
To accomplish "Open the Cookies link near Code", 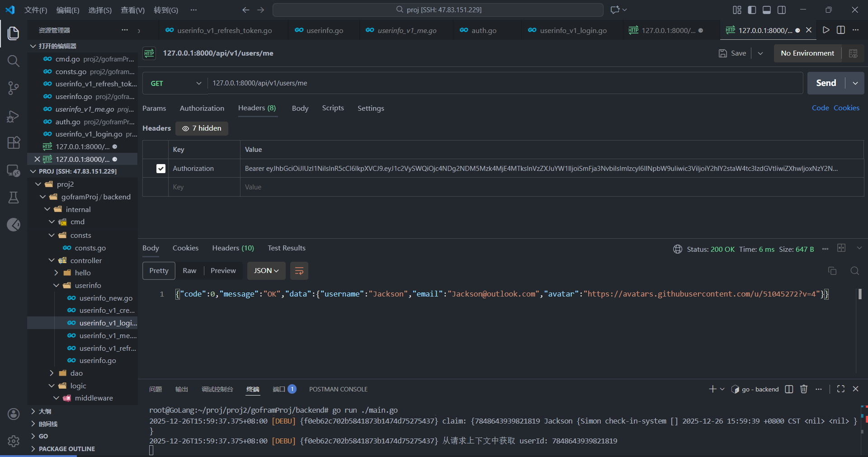I will point(846,108).
